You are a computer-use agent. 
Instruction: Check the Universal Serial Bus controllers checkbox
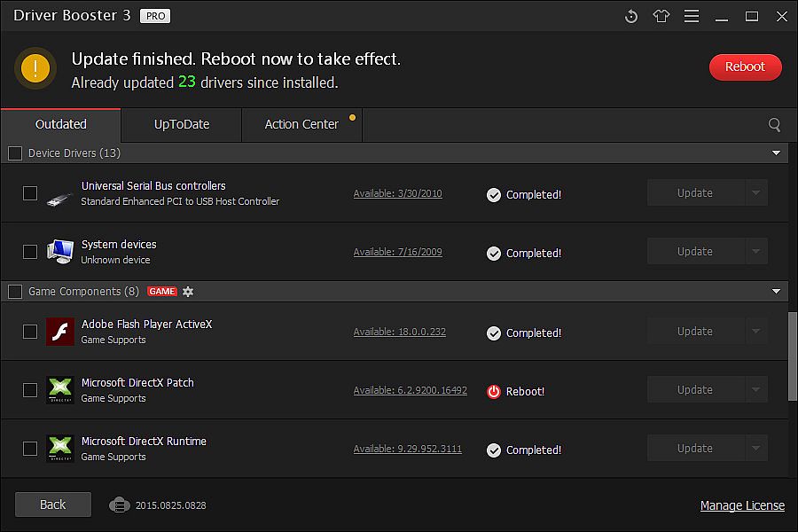pyautogui.click(x=30, y=193)
